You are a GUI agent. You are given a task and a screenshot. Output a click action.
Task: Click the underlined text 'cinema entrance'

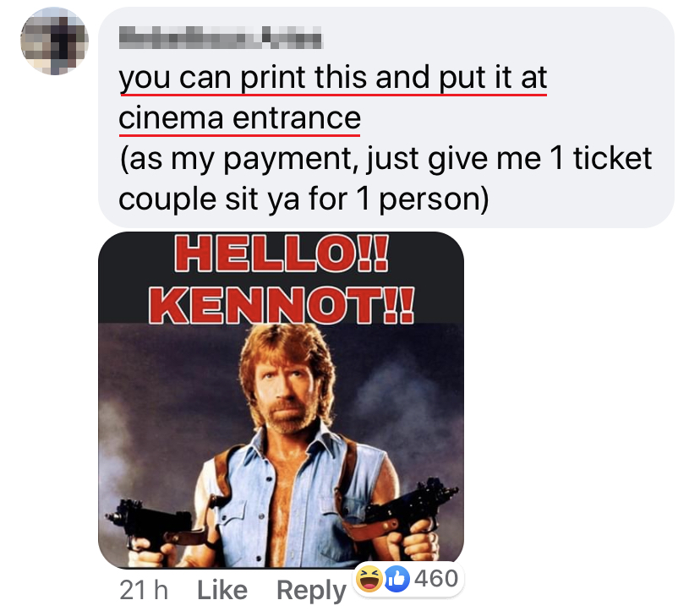click(x=240, y=117)
